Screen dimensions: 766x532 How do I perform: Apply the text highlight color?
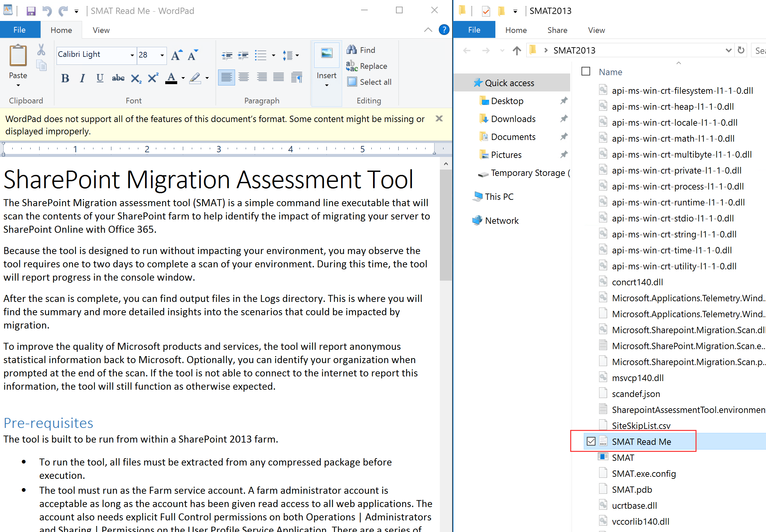[x=195, y=78]
